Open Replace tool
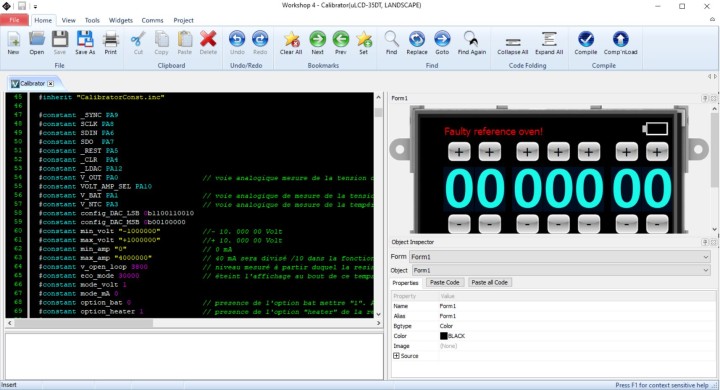Image resolution: width=720 pixels, height=390 pixels. [x=417, y=43]
